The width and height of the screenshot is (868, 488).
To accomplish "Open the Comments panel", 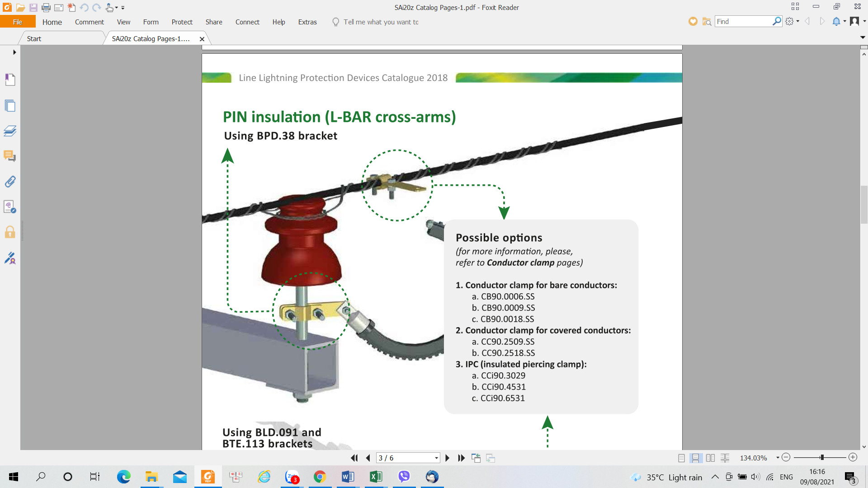I will [10, 156].
